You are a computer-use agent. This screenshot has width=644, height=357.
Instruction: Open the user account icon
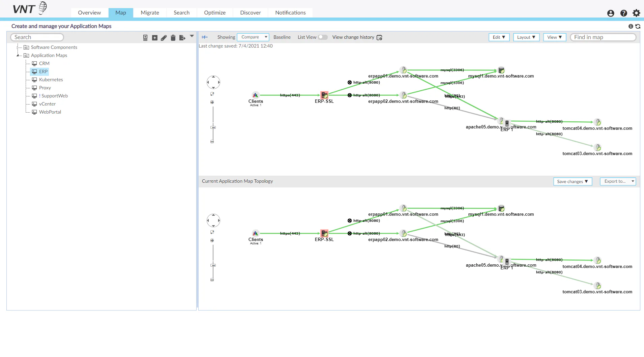(x=611, y=13)
